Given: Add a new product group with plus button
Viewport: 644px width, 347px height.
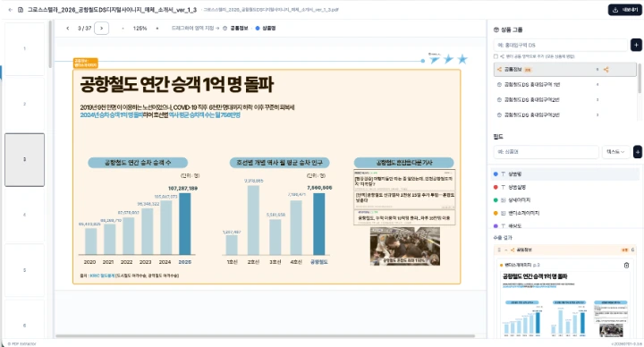Looking at the screenshot, I should click(636, 45).
